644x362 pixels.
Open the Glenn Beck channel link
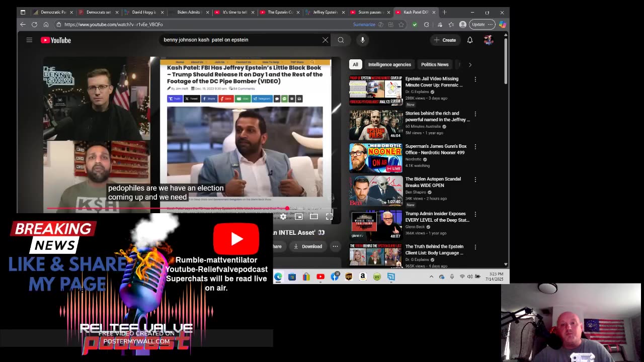415,227
